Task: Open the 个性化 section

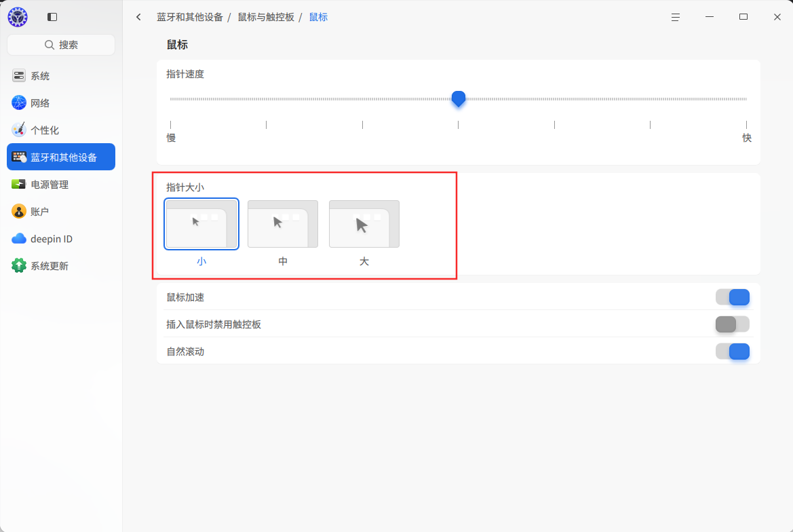Action: pos(61,130)
